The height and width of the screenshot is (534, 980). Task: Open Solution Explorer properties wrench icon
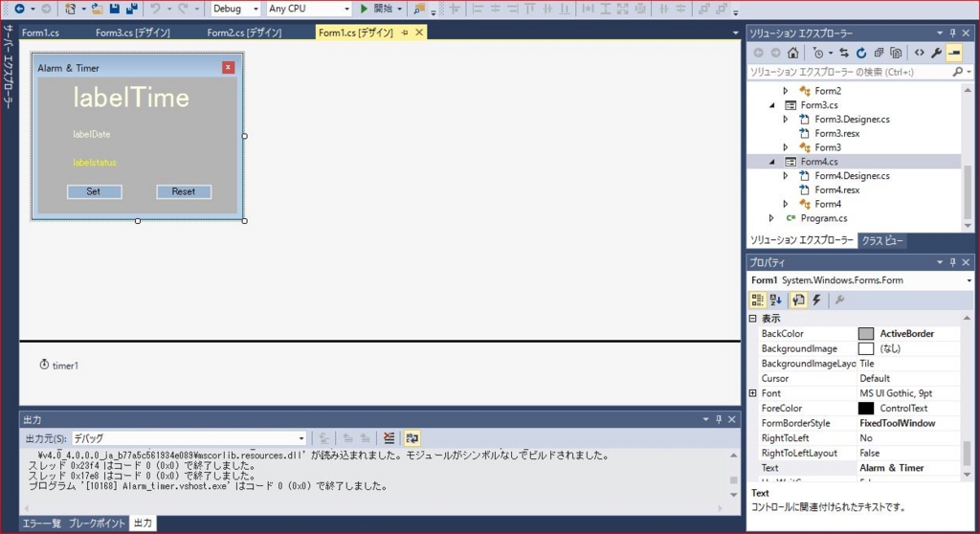point(937,53)
